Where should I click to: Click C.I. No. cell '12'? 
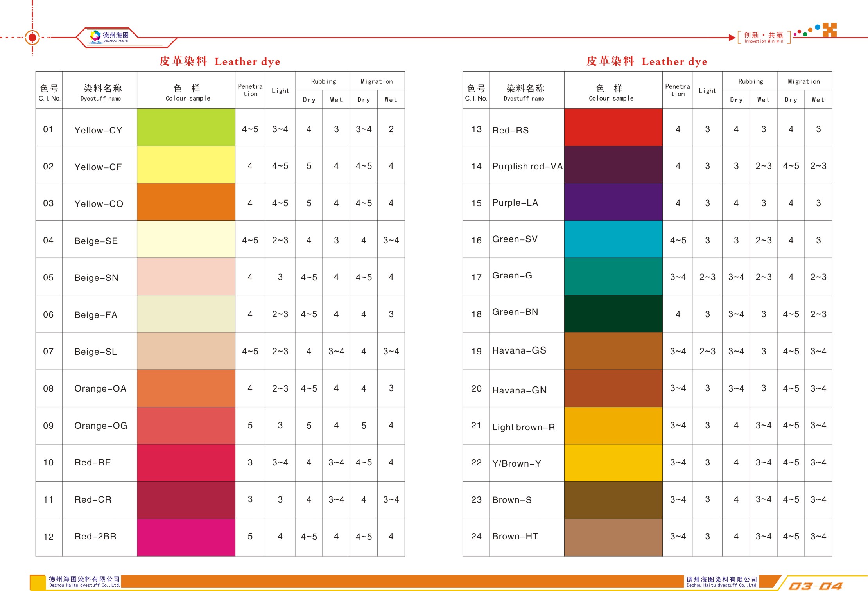48,537
